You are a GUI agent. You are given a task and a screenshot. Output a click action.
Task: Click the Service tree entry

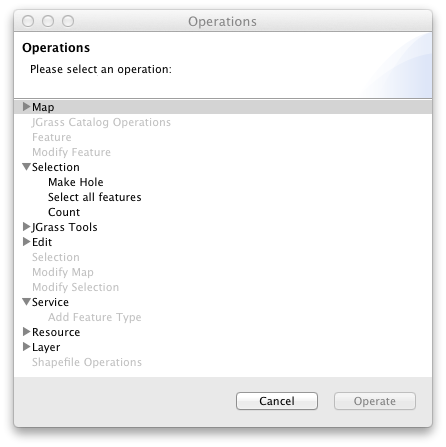coord(50,302)
